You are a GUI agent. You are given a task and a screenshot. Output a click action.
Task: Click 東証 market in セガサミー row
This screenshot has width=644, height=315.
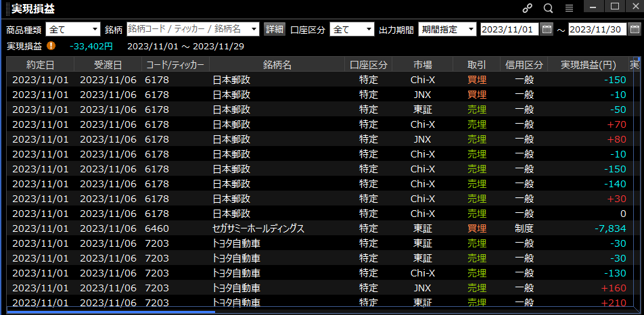423,228
